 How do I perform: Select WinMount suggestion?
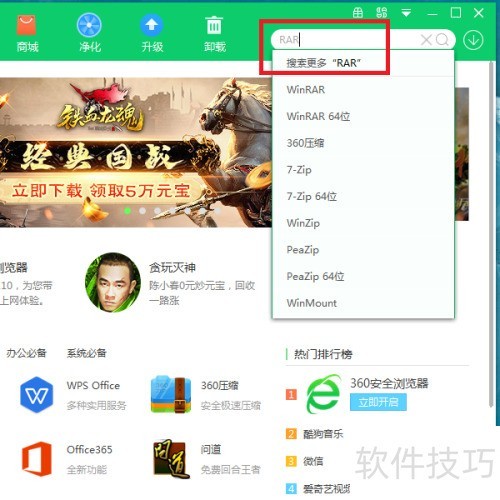(363, 303)
